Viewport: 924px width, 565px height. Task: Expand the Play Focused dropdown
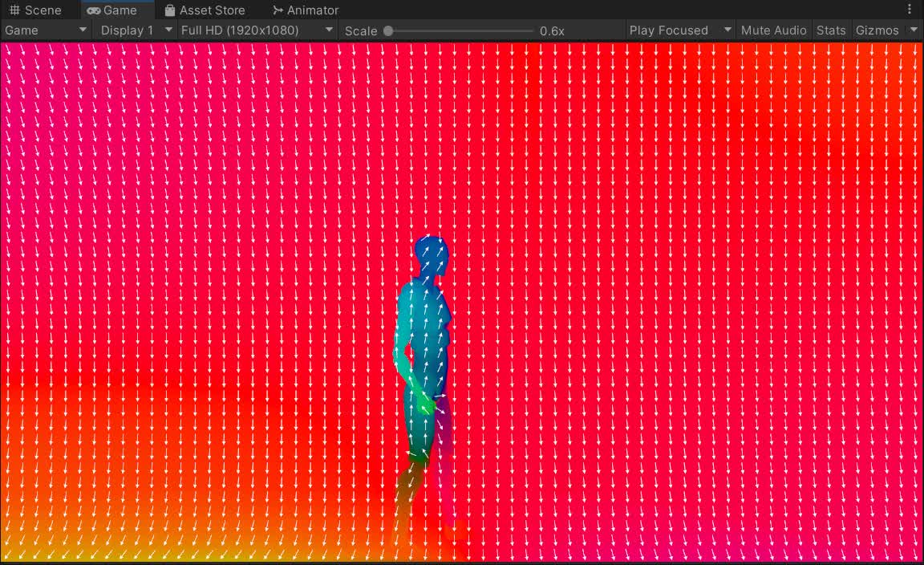[680, 30]
